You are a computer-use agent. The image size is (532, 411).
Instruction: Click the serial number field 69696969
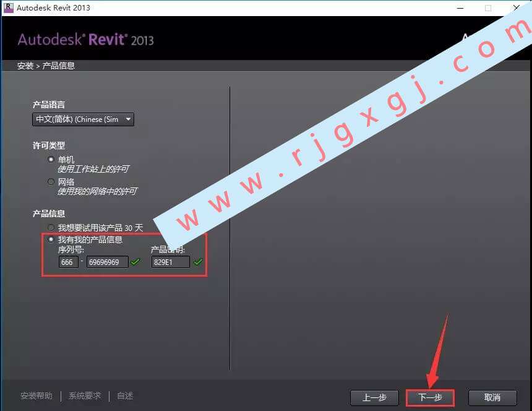tap(108, 262)
